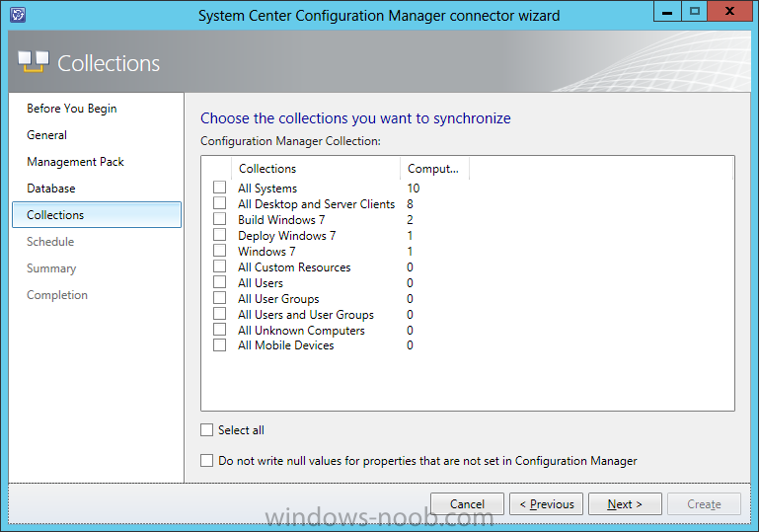This screenshot has height=532, width=759.
Task: Select the Collections step in sidebar
Action: [97, 215]
